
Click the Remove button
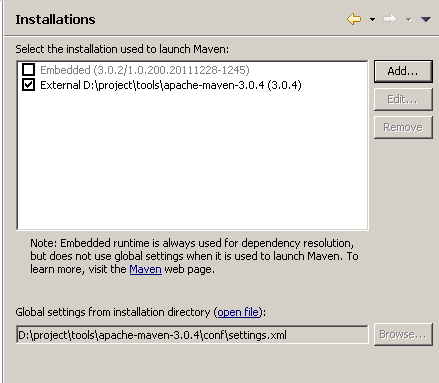tap(403, 127)
